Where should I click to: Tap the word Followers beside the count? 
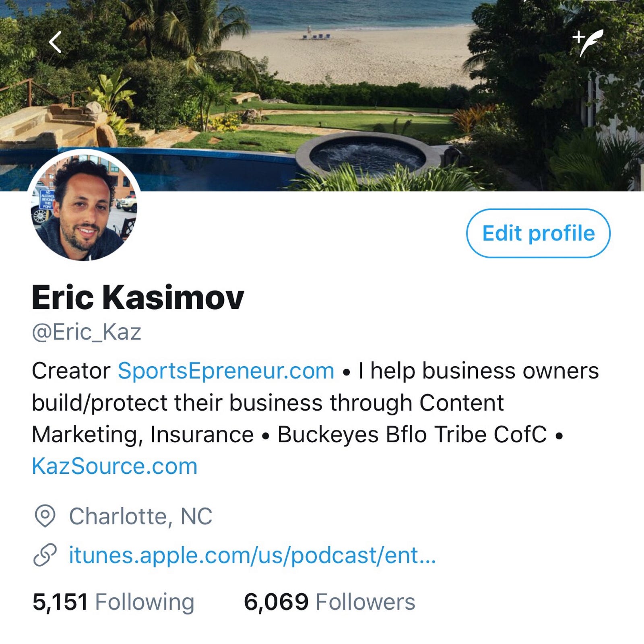point(365,602)
